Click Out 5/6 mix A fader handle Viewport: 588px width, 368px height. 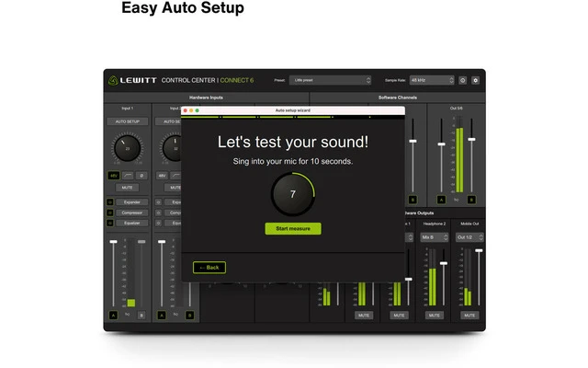point(441,144)
